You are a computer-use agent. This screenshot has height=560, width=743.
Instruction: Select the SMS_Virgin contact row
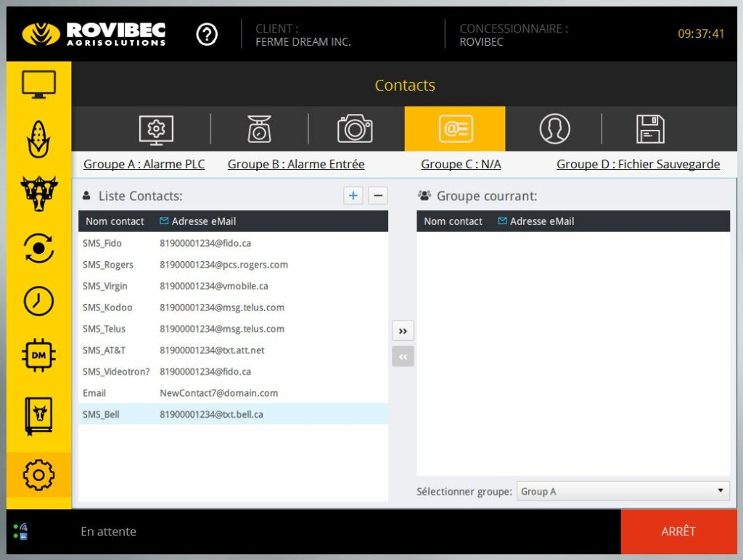[x=233, y=286]
